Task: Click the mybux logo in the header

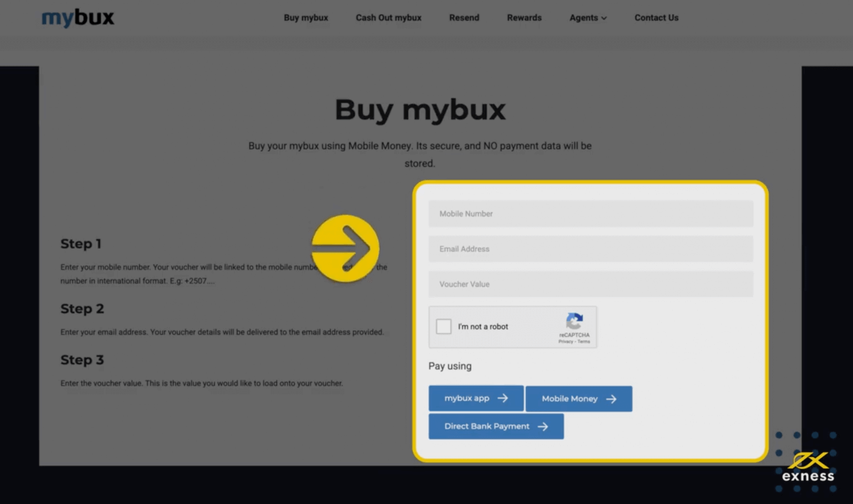Action: tap(78, 18)
